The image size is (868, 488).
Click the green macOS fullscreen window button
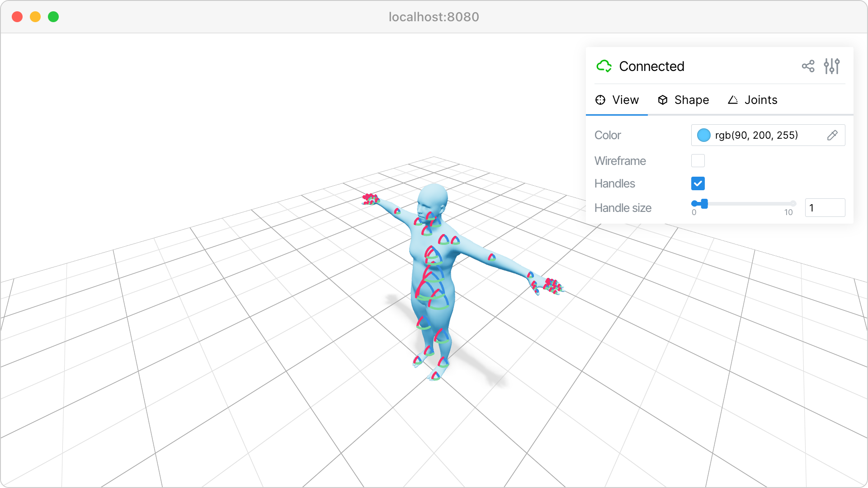click(x=53, y=17)
